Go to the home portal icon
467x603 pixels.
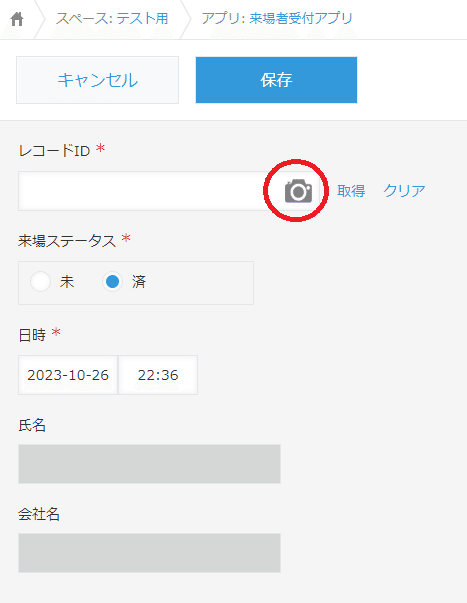pos(17,19)
